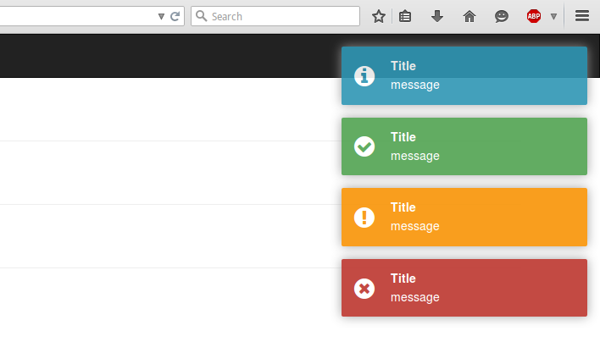This screenshot has width=600, height=364.
Task: Show the bookmarks list
Action: coord(405,16)
